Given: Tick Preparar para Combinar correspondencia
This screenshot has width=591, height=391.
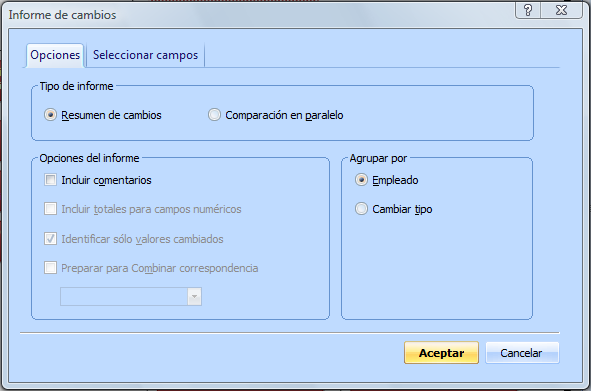Looking at the screenshot, I should (51, 268).
